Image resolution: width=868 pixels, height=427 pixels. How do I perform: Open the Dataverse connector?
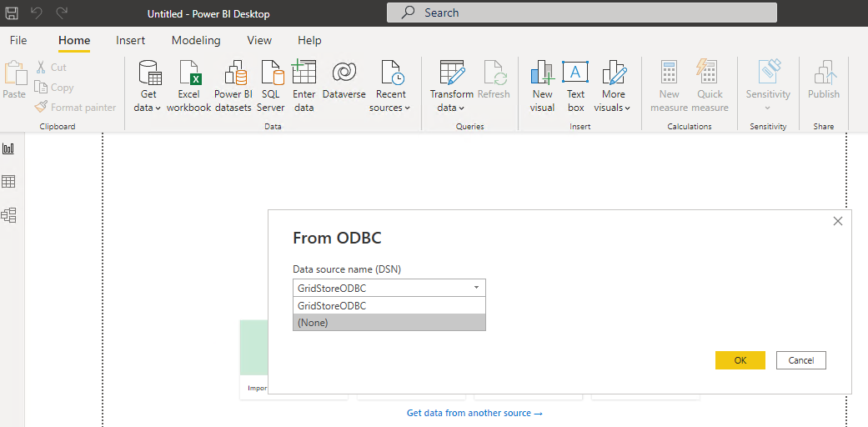(344, 75)
